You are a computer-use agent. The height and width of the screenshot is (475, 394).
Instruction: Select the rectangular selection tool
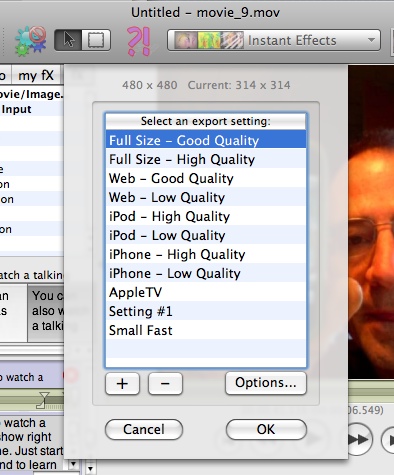(96, 40)
